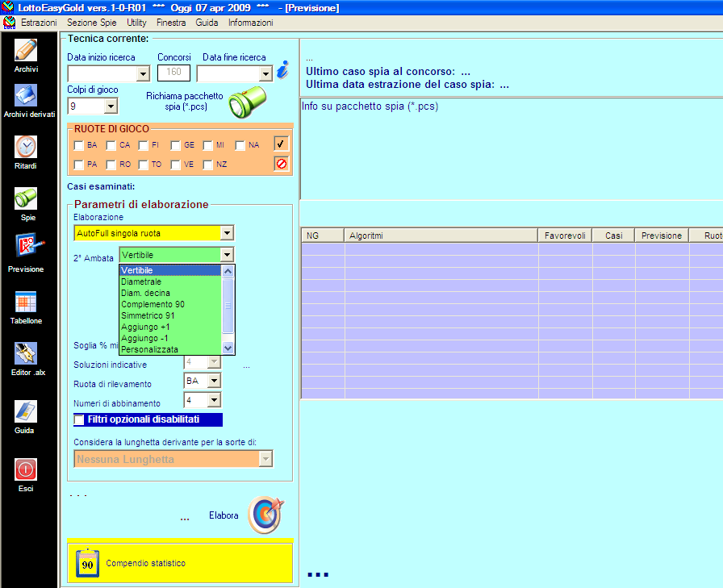Click the Elabora target icon

pos(266,515)
